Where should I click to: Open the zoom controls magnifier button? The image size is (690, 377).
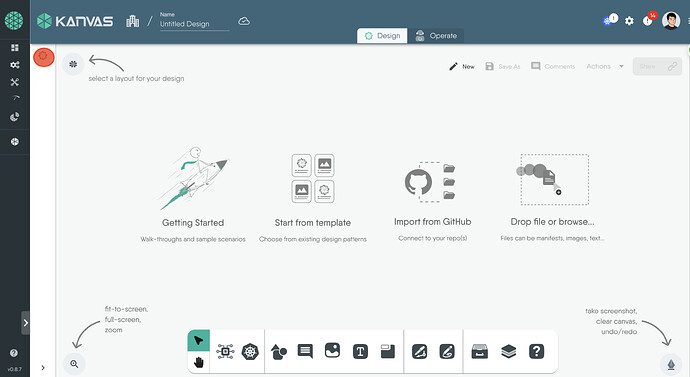point(74,364)
